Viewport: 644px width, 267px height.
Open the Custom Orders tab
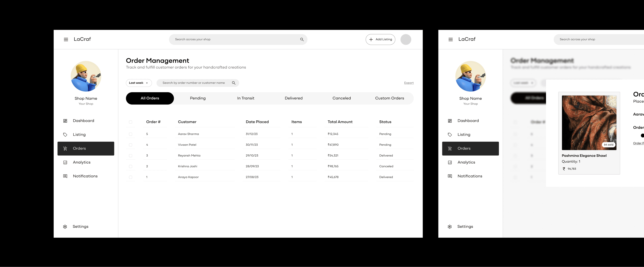click(x=389, y=98)
